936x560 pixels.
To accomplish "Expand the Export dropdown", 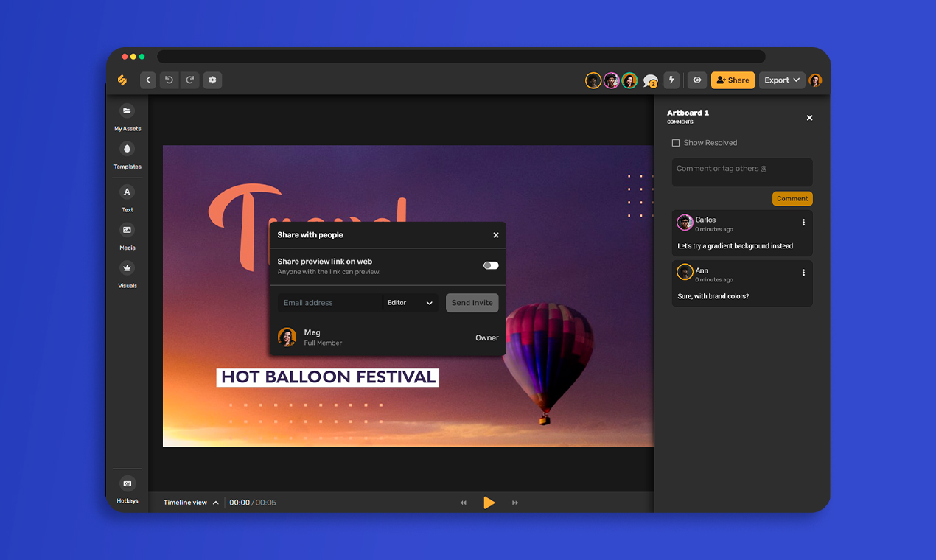I will tap(781, 80).
